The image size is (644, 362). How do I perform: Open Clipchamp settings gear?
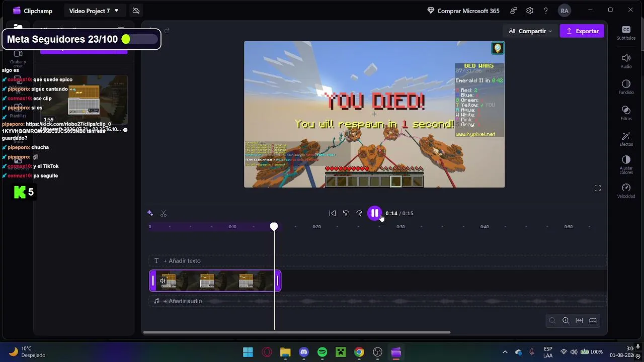pos(530,11)
